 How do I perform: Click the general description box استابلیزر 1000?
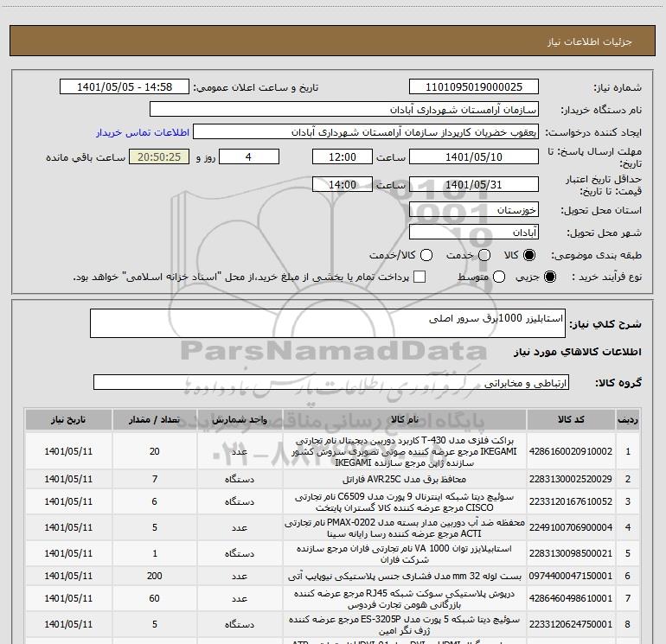point(328,323)
